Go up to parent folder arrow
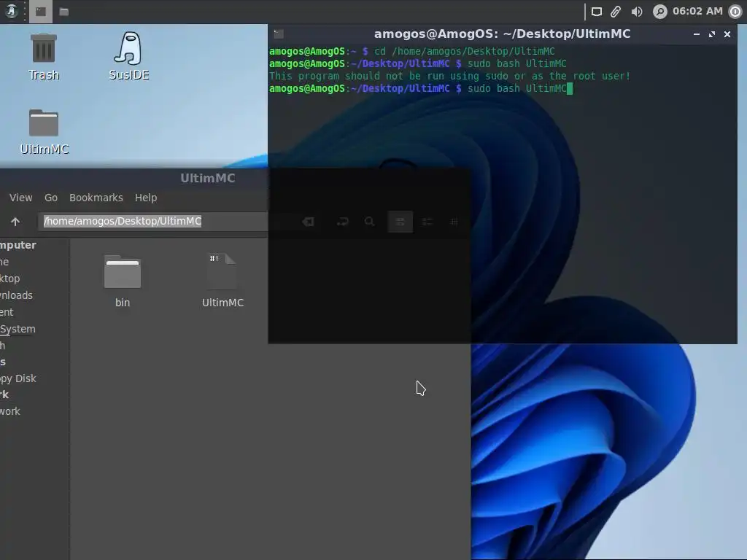 pyautogui.click(x=15, y=222)
